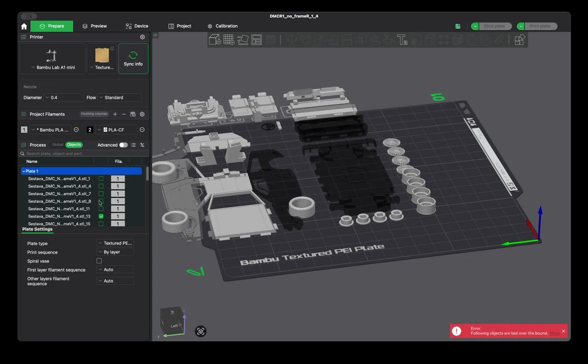Remove a filament with minus icon
Viewport: 588px width, 364px height.
pos(124,114)
